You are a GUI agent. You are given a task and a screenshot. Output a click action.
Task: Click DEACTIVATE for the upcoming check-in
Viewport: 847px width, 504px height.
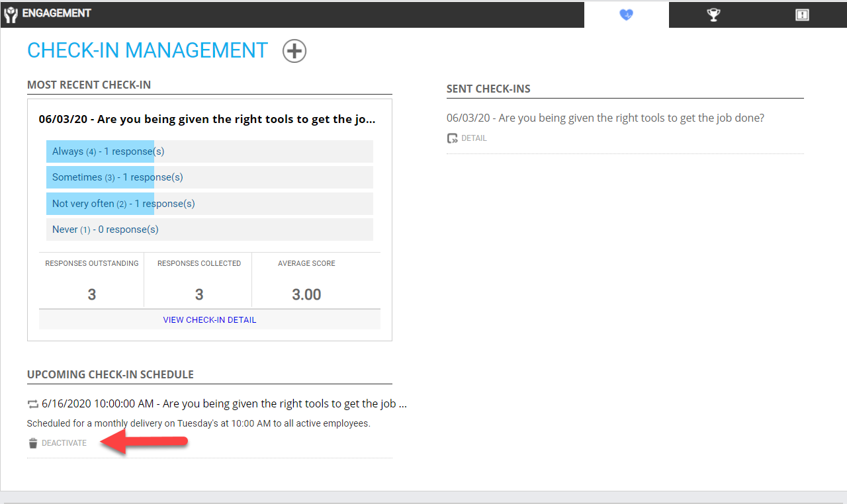(65, 443)
